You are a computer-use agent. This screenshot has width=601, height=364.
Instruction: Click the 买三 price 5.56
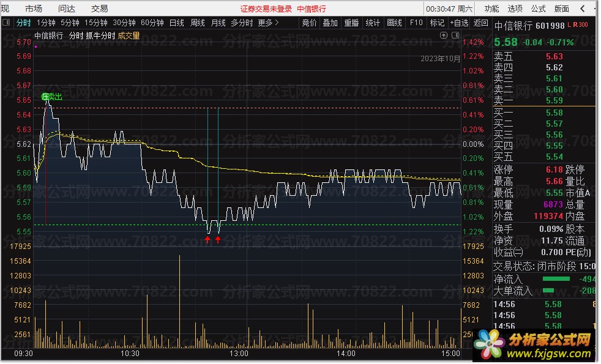tap(554, 135)
